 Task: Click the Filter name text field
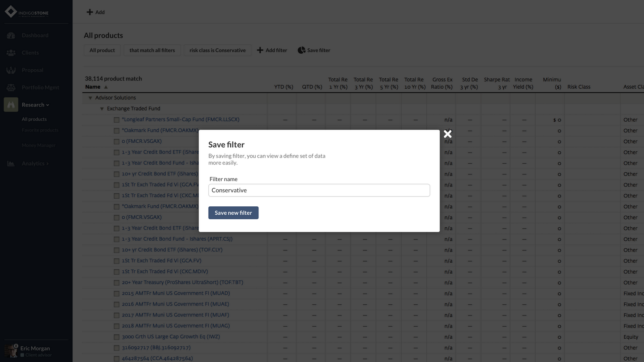pos(319,190)
